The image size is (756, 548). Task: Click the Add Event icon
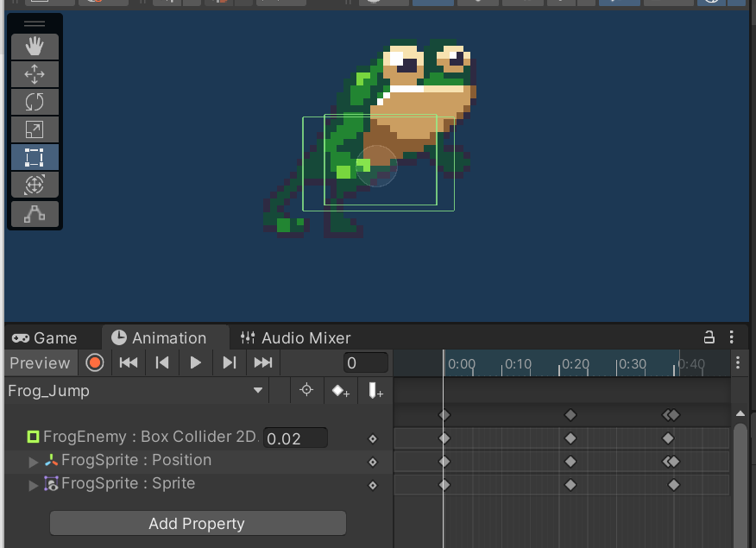tap(375, 391)
